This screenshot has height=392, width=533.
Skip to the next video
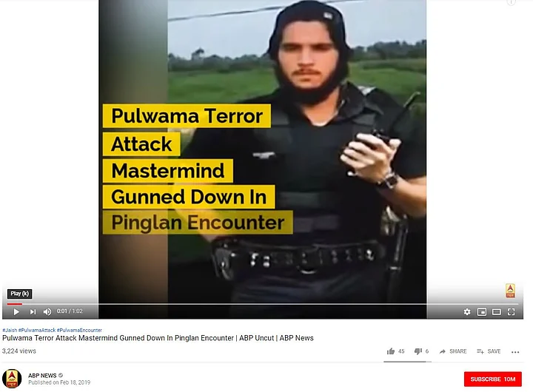[x=33, y=311]
